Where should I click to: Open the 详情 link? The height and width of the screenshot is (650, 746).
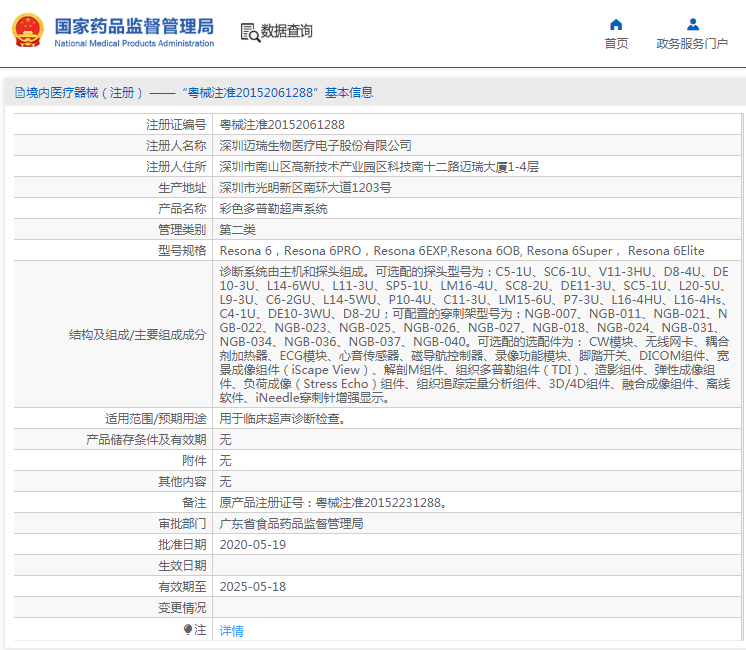click(231, 630)
